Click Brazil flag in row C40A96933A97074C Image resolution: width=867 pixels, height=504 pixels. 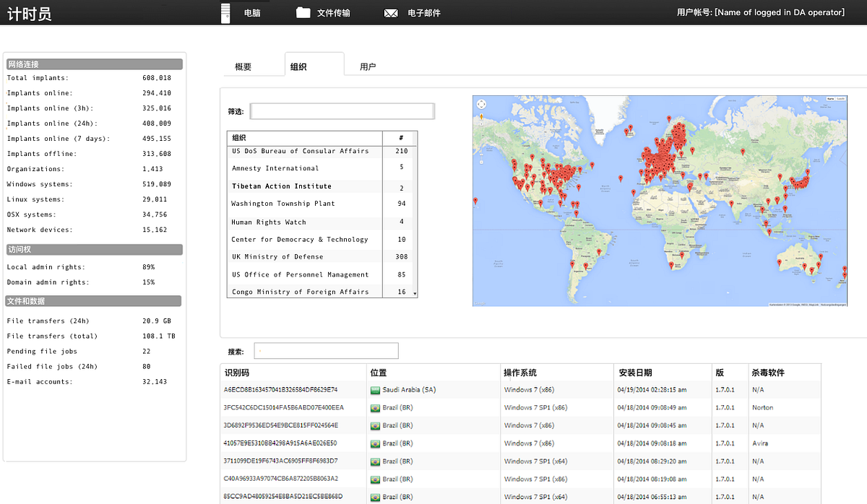click(375, 479)
